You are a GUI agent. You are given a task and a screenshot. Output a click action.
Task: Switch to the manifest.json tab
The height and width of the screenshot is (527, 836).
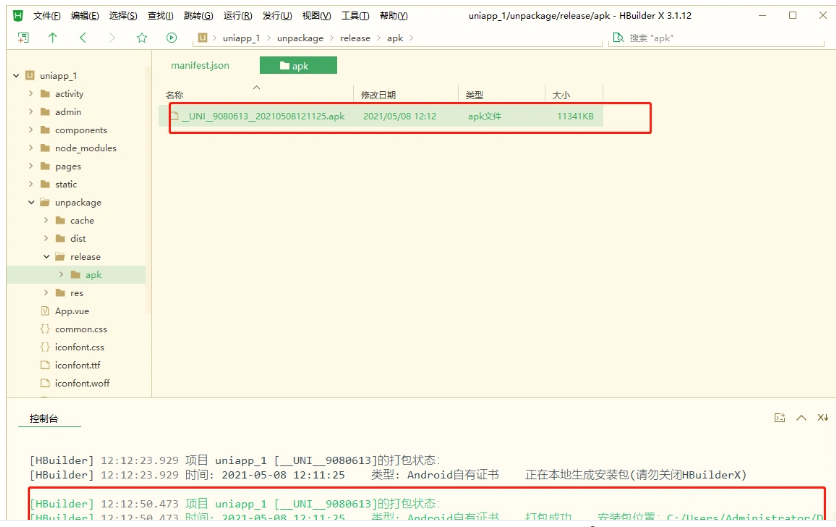200,66
